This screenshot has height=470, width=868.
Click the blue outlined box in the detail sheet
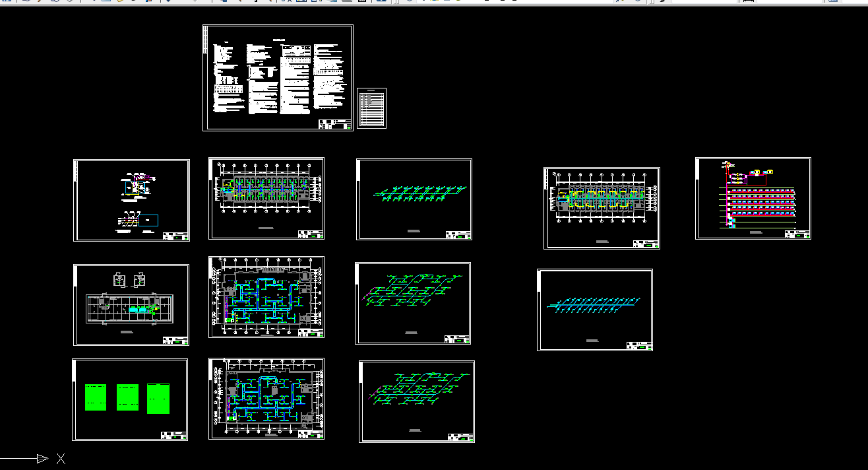tap(149, 221)
